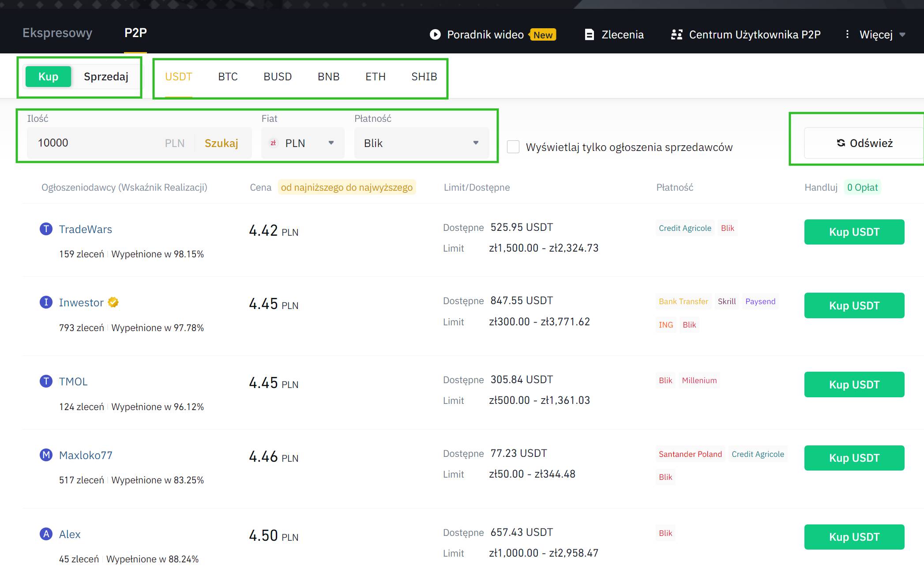Click Alex avatar badge
Screen dimensions: 924x569
[x=46, y=534]
